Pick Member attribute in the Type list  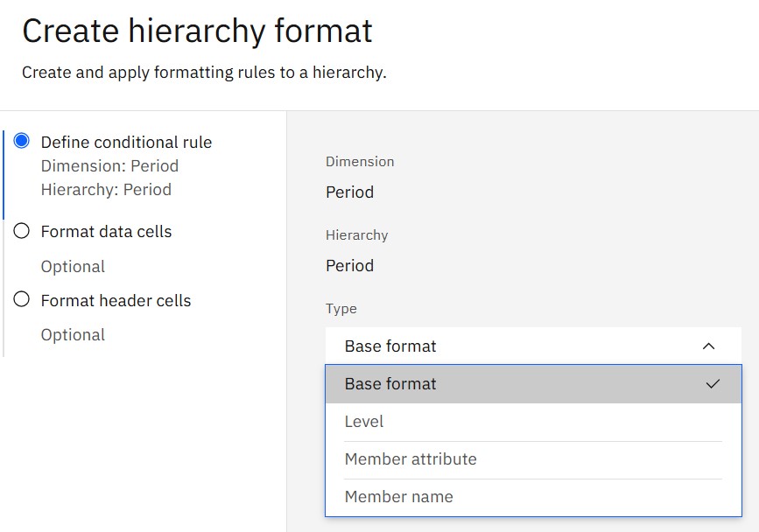click(411, 459)
